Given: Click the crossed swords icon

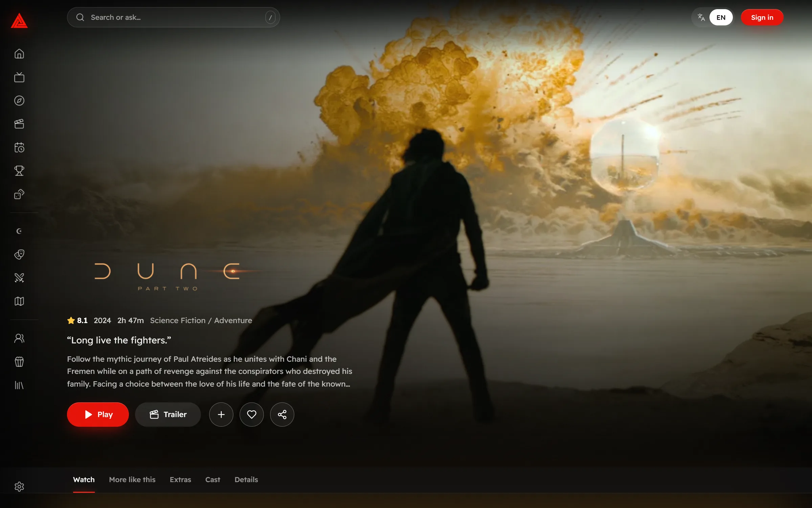Looking at the screenshot, I should click(x=19, y=278).
